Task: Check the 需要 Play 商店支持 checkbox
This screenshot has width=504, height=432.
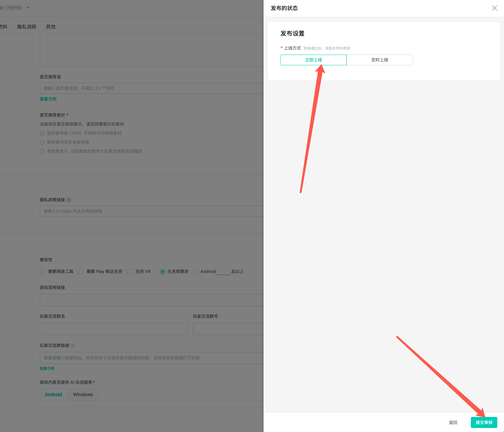Action: (81, 272)
